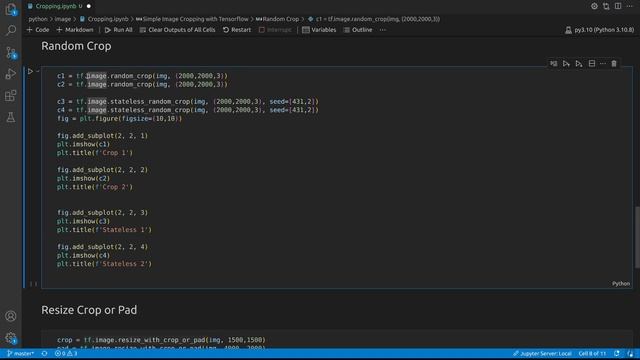This screenshot has width=640, height=360.
Task: Open the Manage settings gear in activity bar
Action: tap(11, 338)
